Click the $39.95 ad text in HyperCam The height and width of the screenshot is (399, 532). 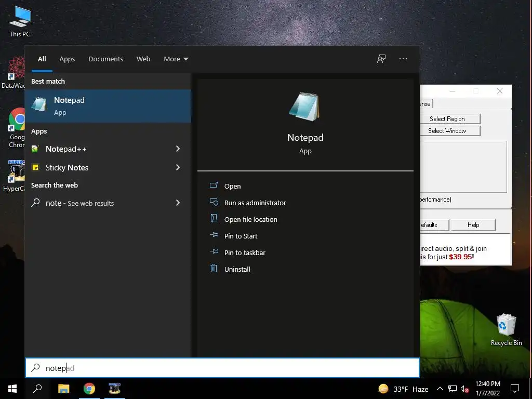(460, 257)
